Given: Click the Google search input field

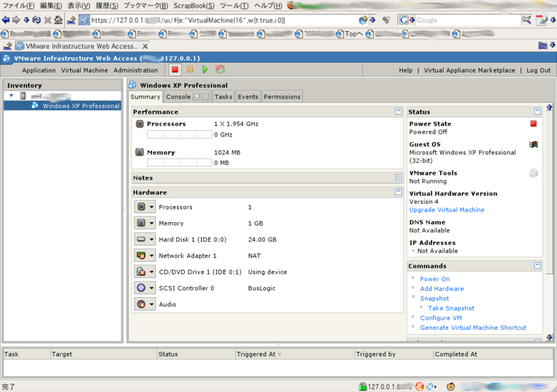Looking at the screenshot, I should pos(467,20).
